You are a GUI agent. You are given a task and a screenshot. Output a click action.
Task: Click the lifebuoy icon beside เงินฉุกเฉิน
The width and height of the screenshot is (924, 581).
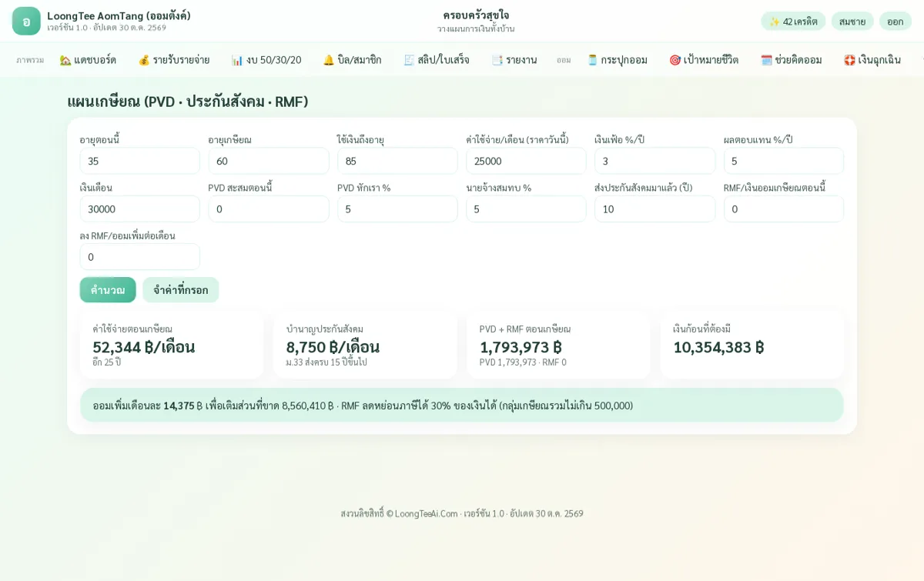[x=849, y=60]
